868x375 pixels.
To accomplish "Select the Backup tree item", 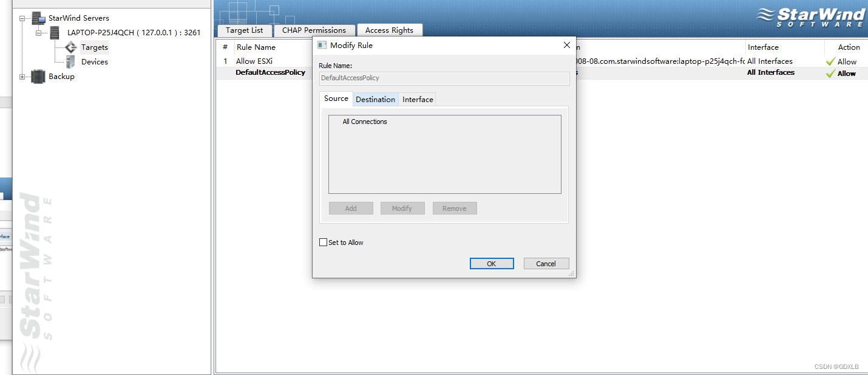I will pos(61,77).
